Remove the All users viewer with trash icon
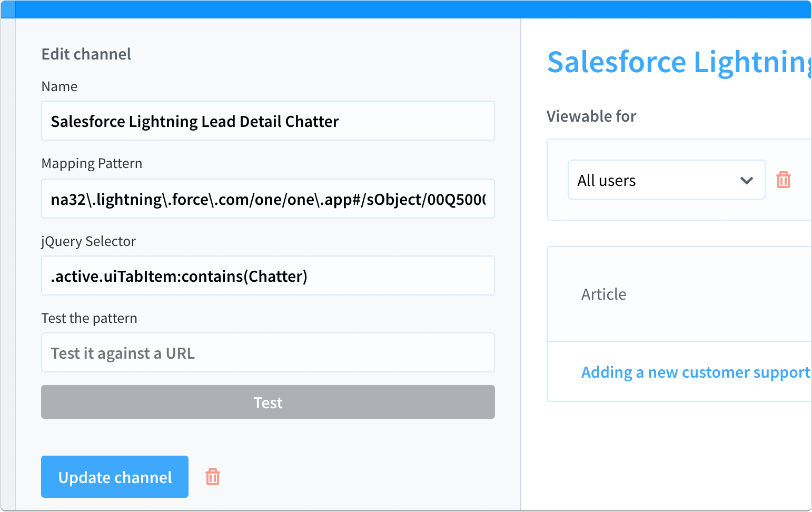This screenshot has height=512, width=812. pyautogui.click(x=784, y=180)
